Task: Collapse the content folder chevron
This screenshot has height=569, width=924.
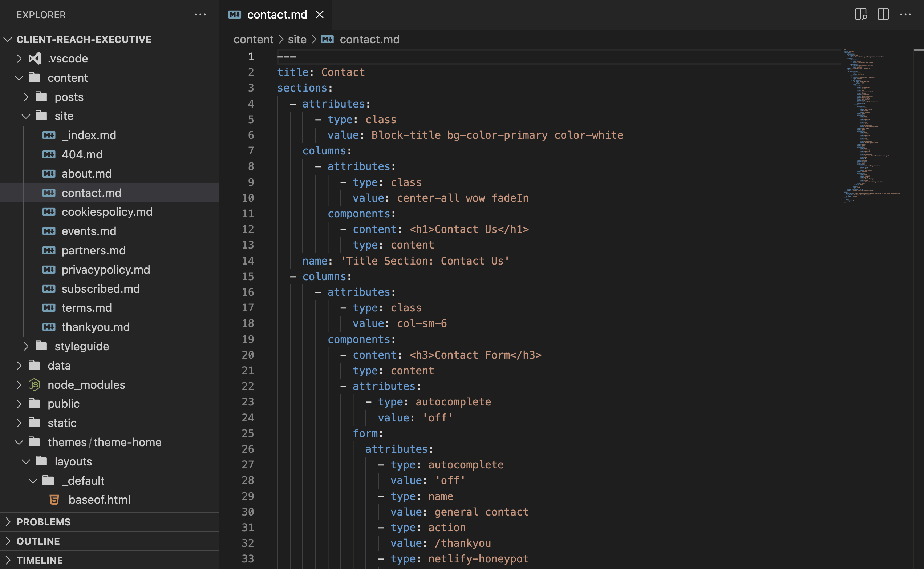Action: (19, 78)
